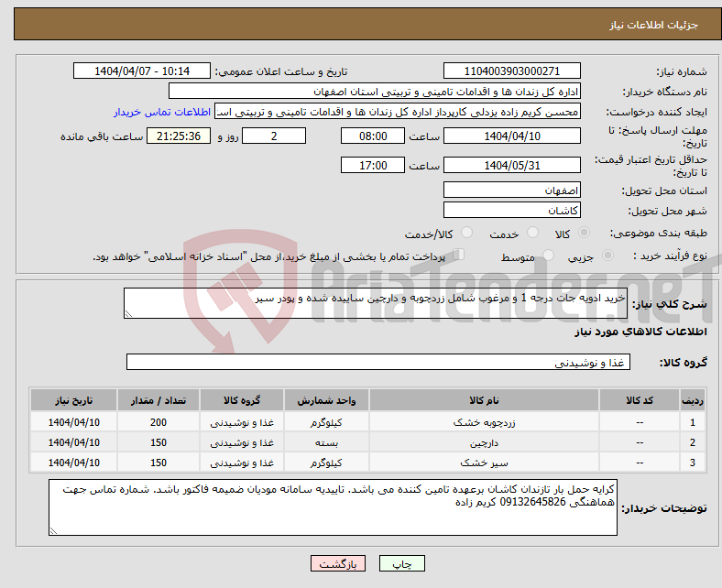This screenshot has width=722, height=588.
Task: Click the request creator name field
Action: click(x=398, y=112)
